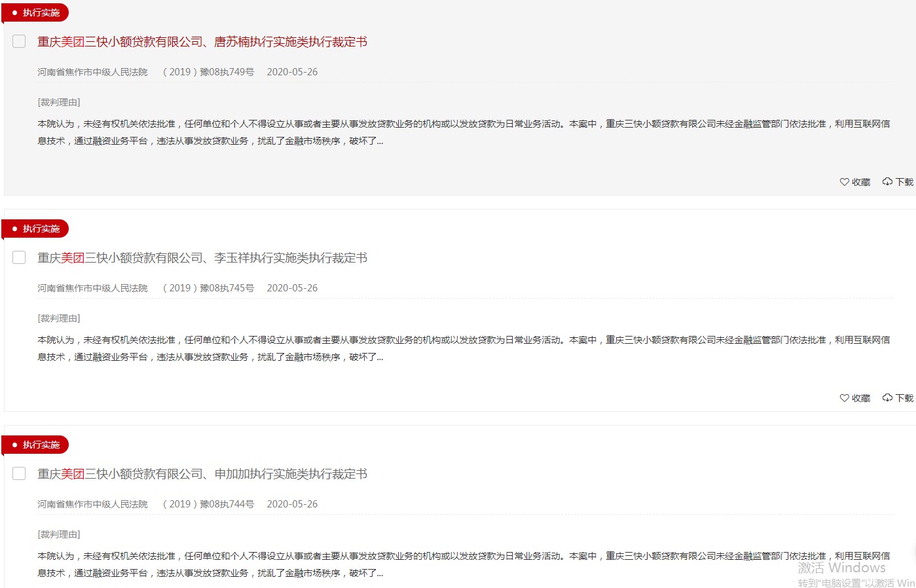Click [裁判理由] label in 申加加 entry

pos(59,534)
